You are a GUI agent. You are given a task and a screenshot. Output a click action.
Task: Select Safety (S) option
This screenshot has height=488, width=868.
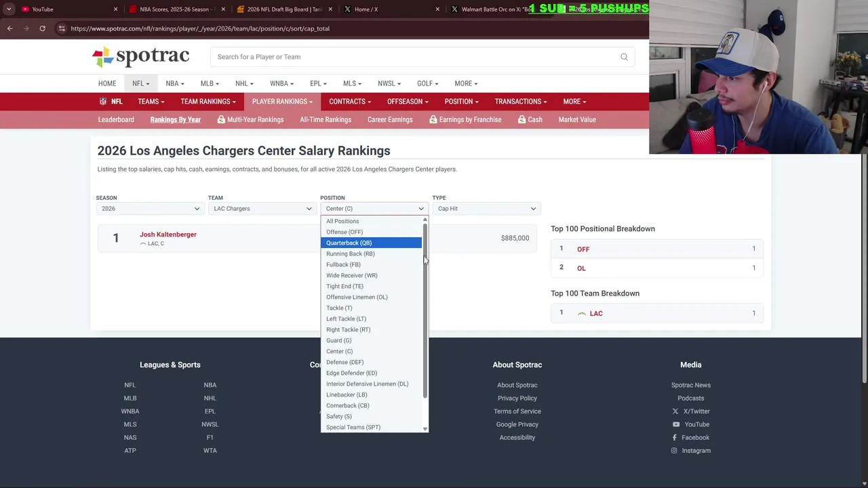(x=371, y=416)
